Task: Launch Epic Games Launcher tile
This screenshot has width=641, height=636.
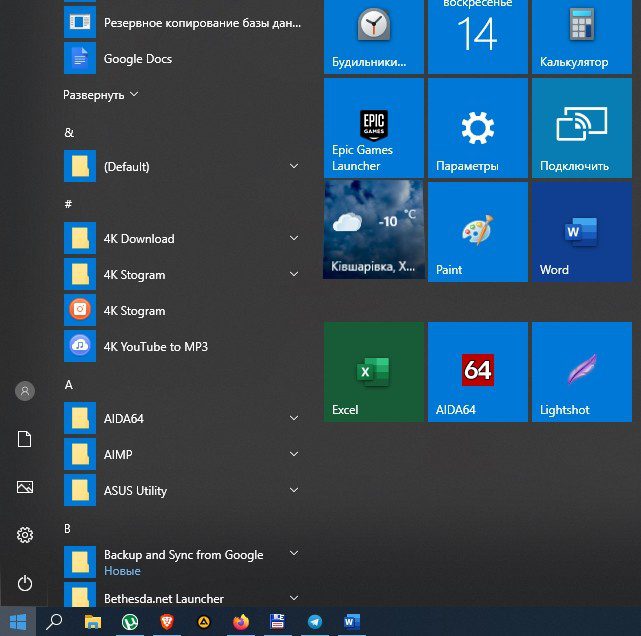Action: coord(374,128)
